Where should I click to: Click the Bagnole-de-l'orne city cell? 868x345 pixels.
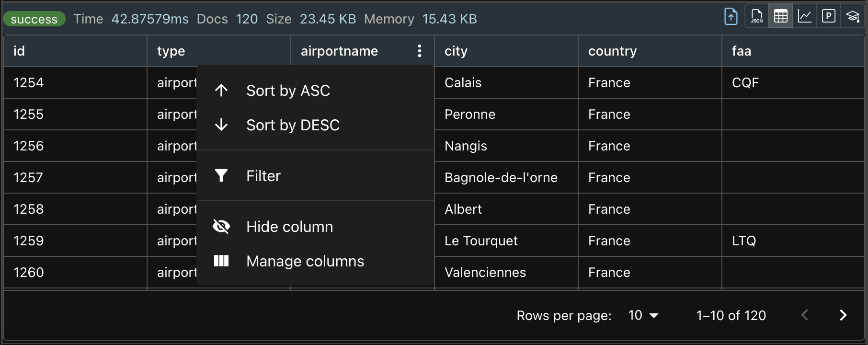point(506,177)
